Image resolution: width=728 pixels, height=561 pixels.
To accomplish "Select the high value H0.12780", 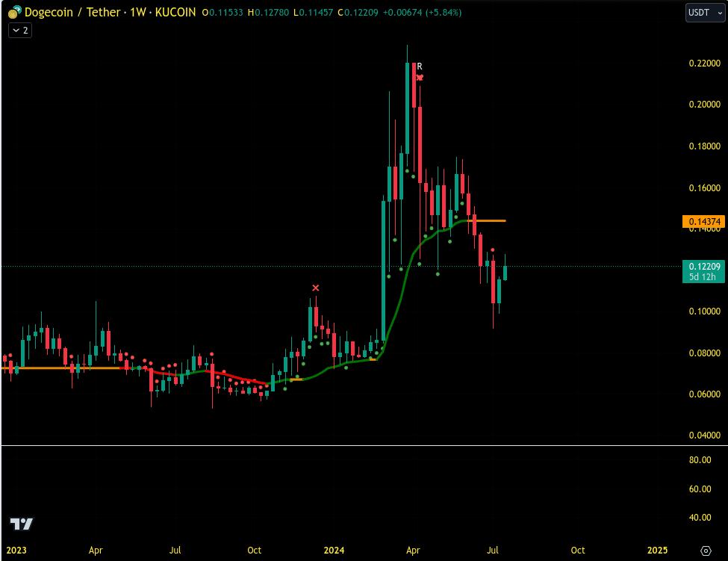I will pos(268,13).
